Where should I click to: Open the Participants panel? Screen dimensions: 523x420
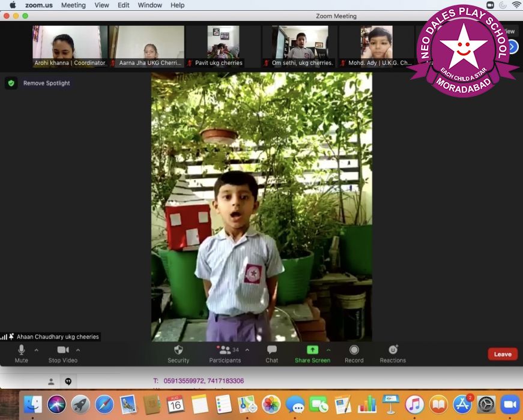tap(225, 353)
